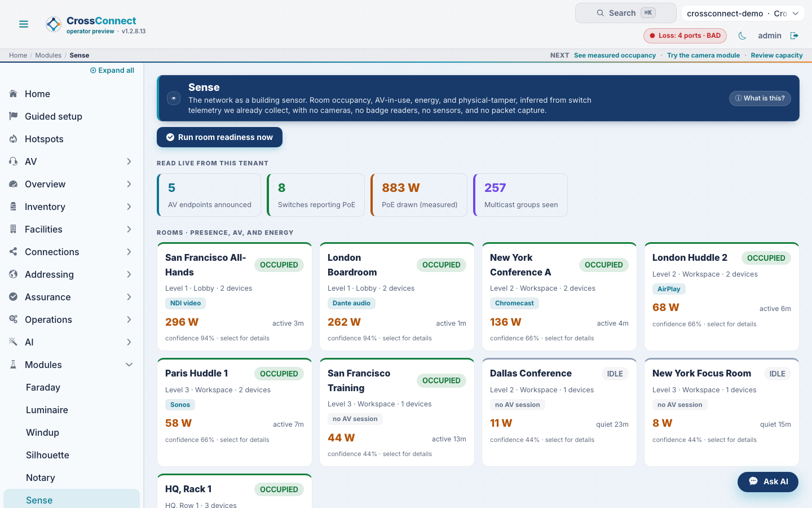
Task: Open the Silhouette module
Action: click(72, 455)
